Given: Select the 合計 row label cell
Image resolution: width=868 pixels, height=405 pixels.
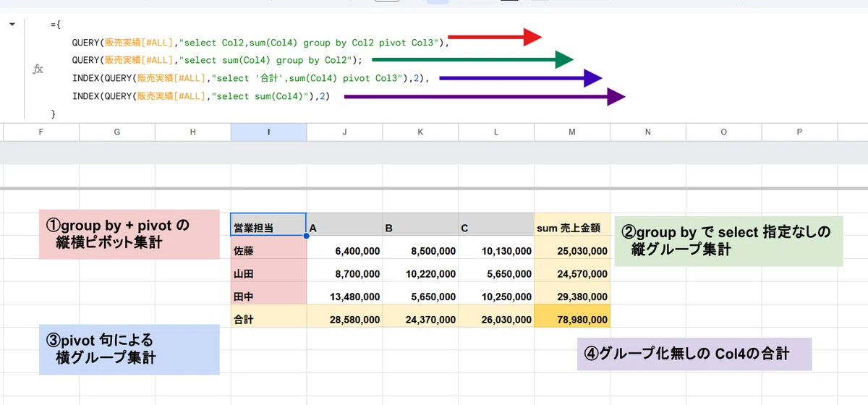Looking at the screenshot, I should 268,317.
